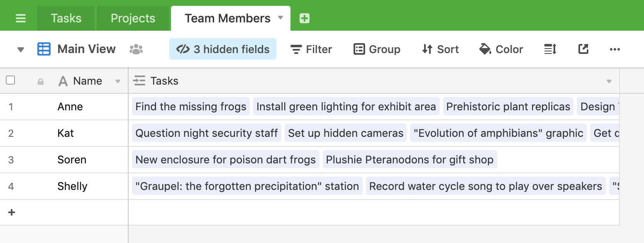Toggle the select-all rows checkbox
644x243 pixels.
click(x=10, y=80)
